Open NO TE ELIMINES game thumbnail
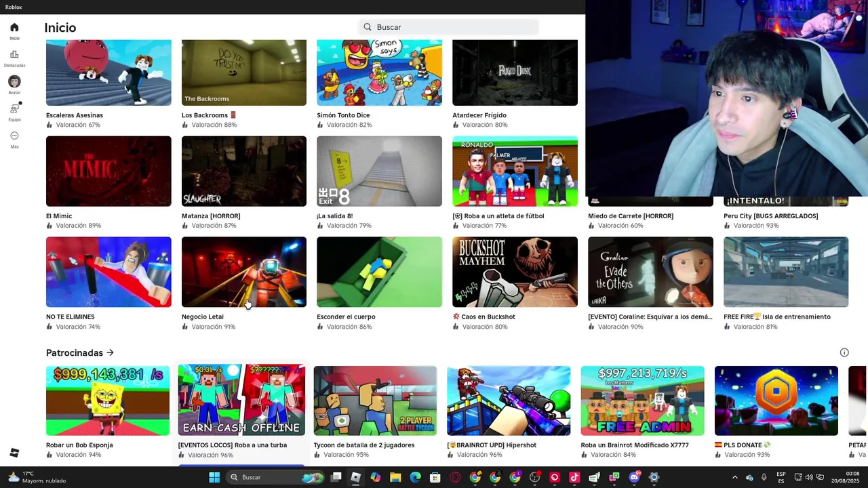The image size is (868, 488). [x=108, y=272]
